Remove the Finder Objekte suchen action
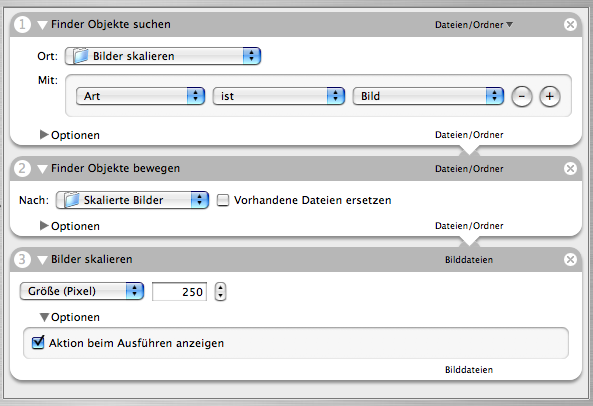This screenshot has width=593, height=406. point(570,25)
